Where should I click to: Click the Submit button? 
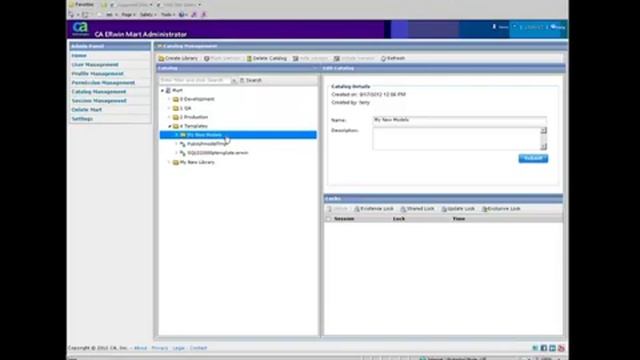click(x=533, y=158)
